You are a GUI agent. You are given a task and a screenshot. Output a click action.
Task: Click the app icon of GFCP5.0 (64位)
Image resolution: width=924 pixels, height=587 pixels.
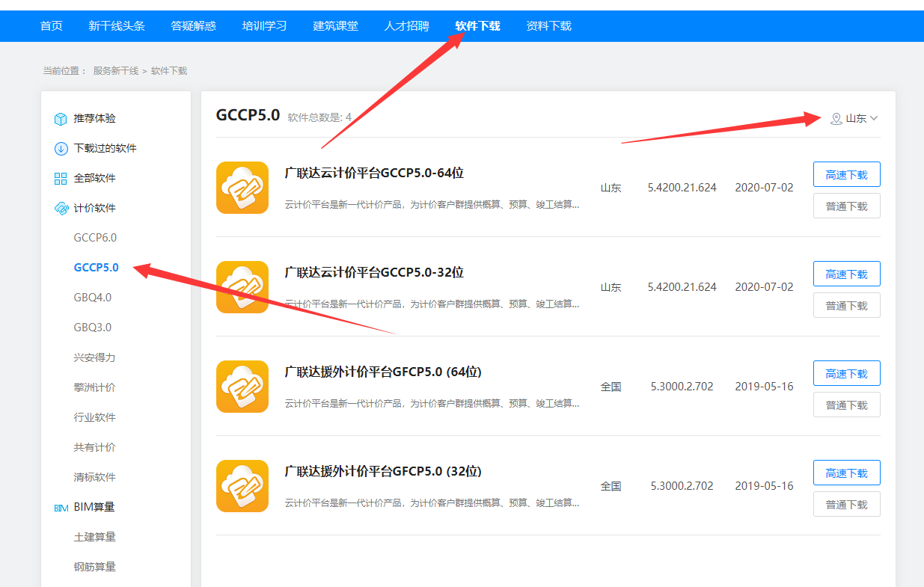242,387
